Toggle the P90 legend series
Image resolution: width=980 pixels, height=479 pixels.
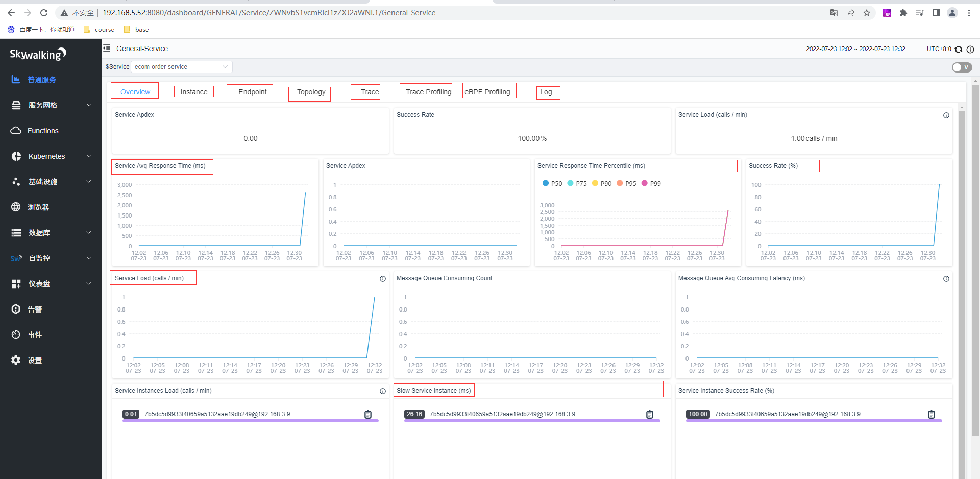(602, 183)
